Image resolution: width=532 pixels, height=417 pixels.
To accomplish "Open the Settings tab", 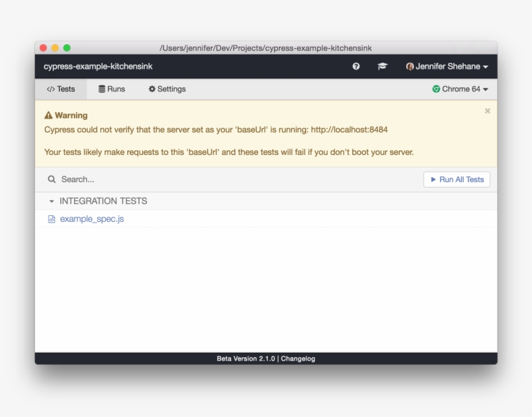I will point(167,89).
